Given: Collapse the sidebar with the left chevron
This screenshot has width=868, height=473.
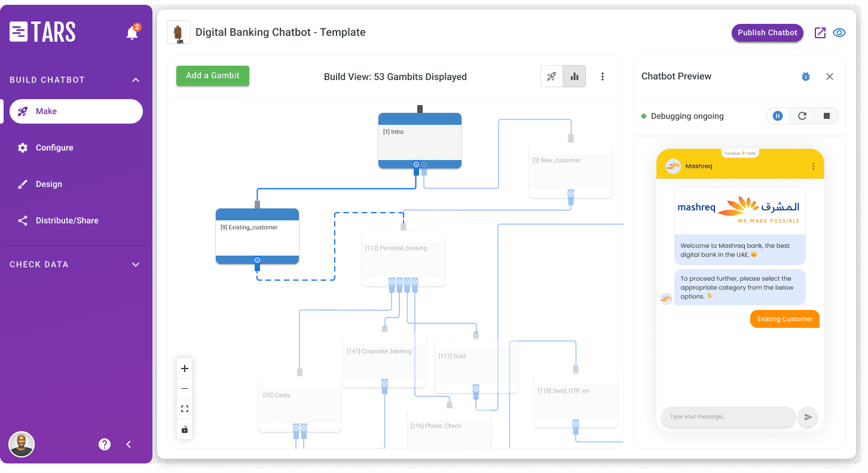Looking at the screenshot, I should pos(129,444).
